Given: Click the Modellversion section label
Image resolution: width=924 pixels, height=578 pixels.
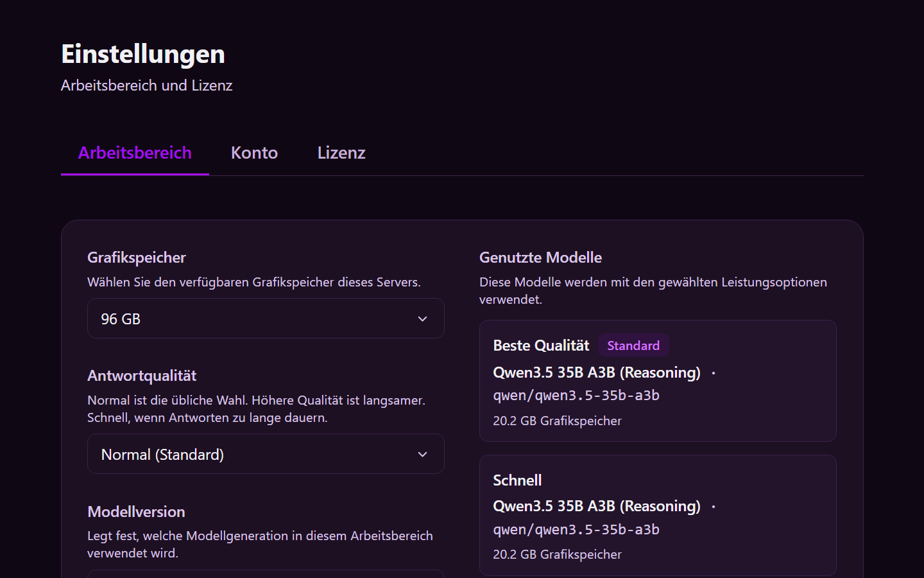Looking at the screenshot, I should (136, 512).
